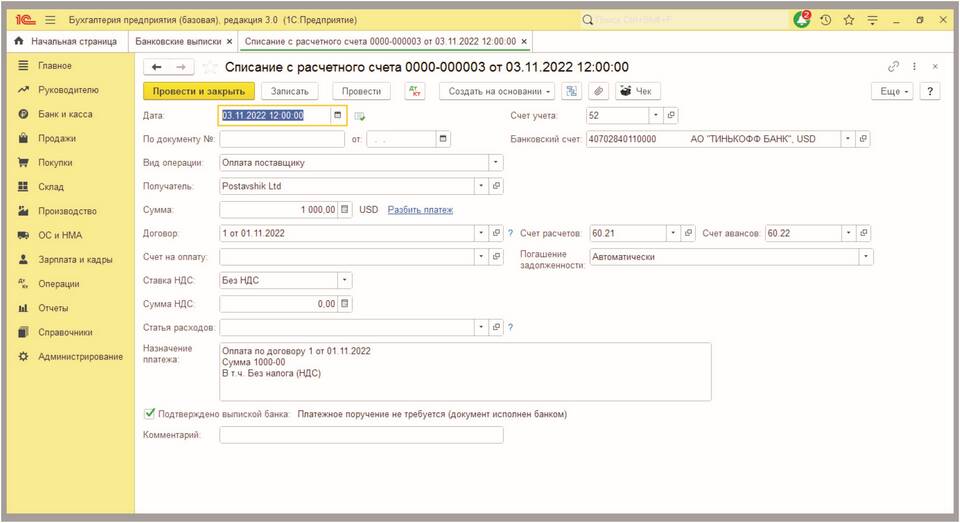Toggle Подтверждено выпиской банка checkbox
Image resolution: width=960 pixels, height=523 pixels.
[x=150, y=412]
